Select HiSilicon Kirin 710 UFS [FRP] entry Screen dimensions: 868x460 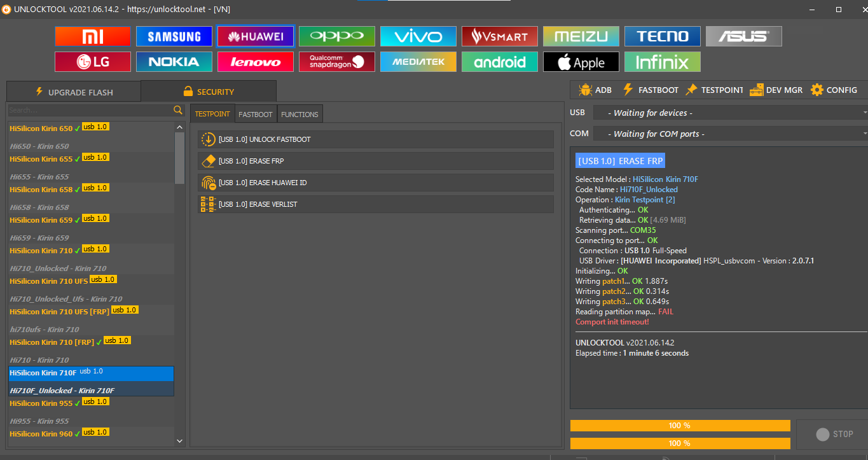coord(91,312)
